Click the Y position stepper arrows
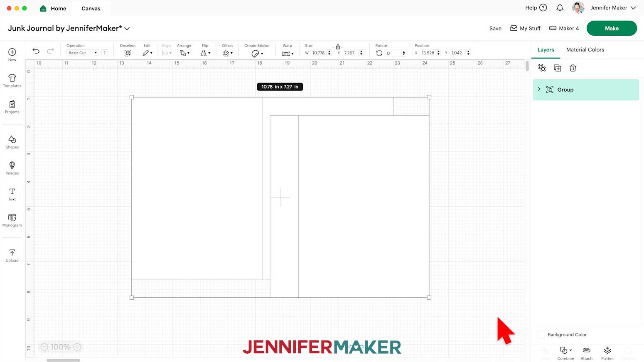 (468, 53)
